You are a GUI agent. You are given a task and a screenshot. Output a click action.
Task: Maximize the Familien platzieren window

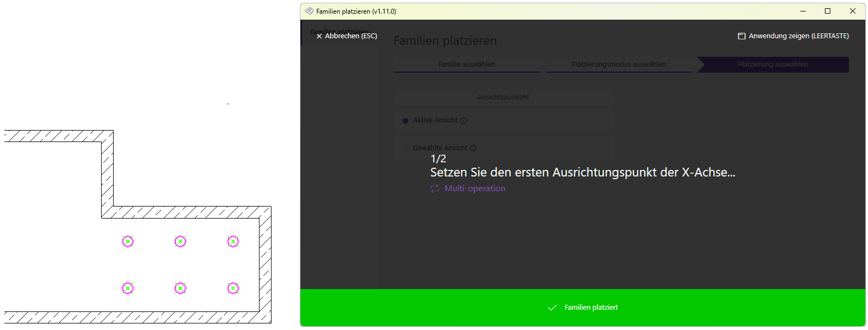(x=828, y=11)
